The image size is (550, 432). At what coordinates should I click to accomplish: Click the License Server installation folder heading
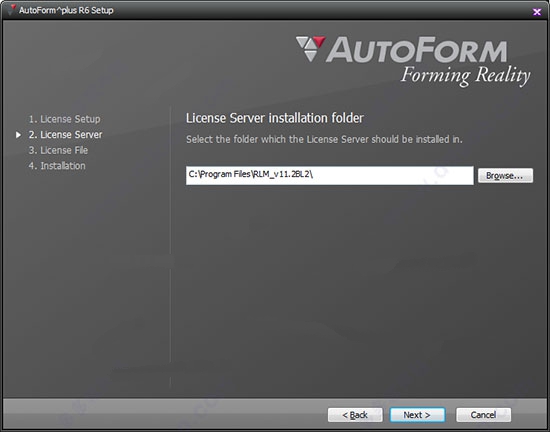(x=275, y=118)
